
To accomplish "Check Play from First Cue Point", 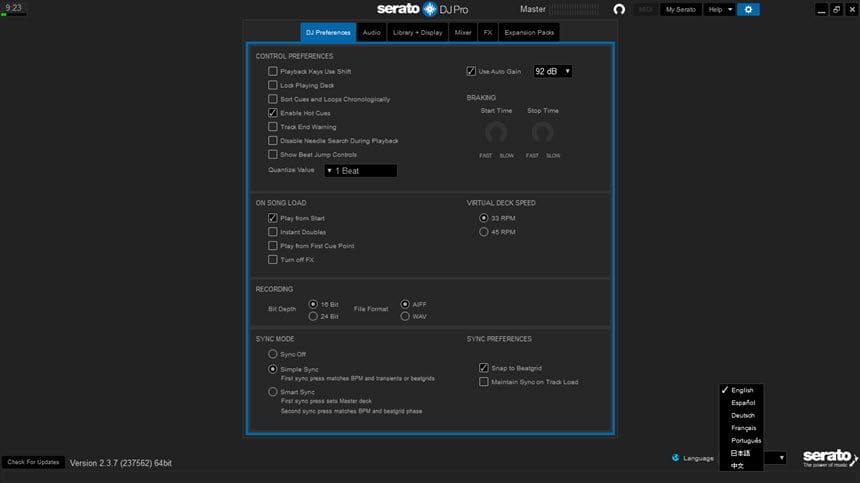I will [x=273, y=246].
